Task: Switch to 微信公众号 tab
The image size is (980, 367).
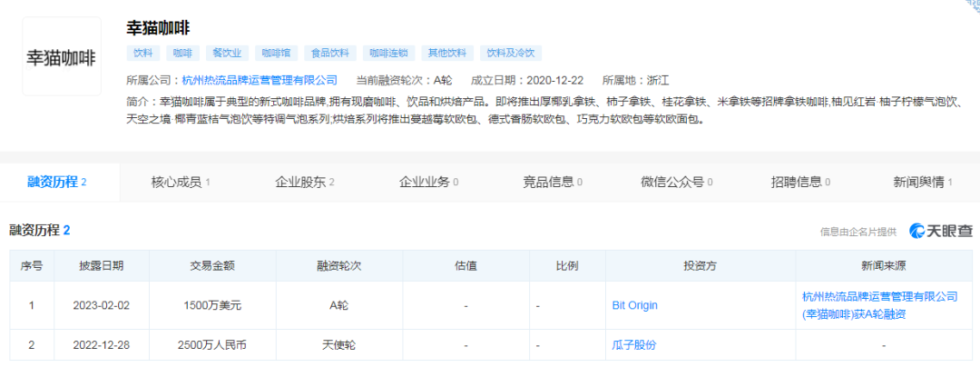Action: coord(677,183)
